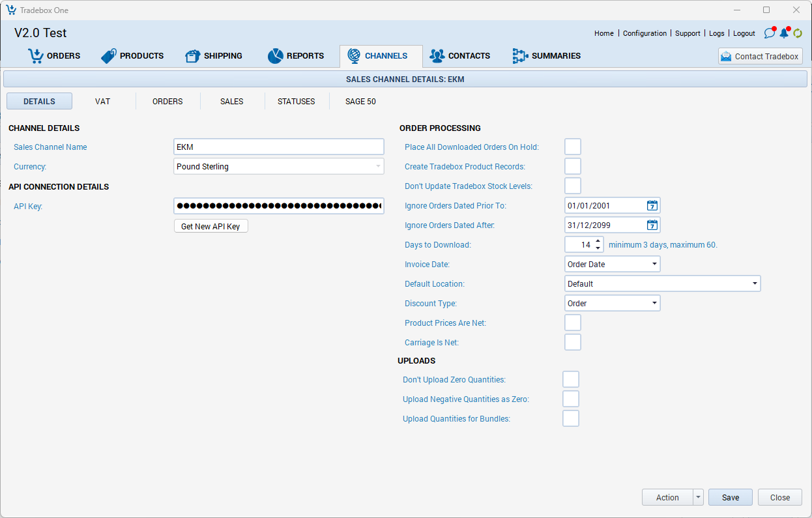Click the 'V2.0 Test' title text
Screen dimensions: 812x518
click(40, 33)
